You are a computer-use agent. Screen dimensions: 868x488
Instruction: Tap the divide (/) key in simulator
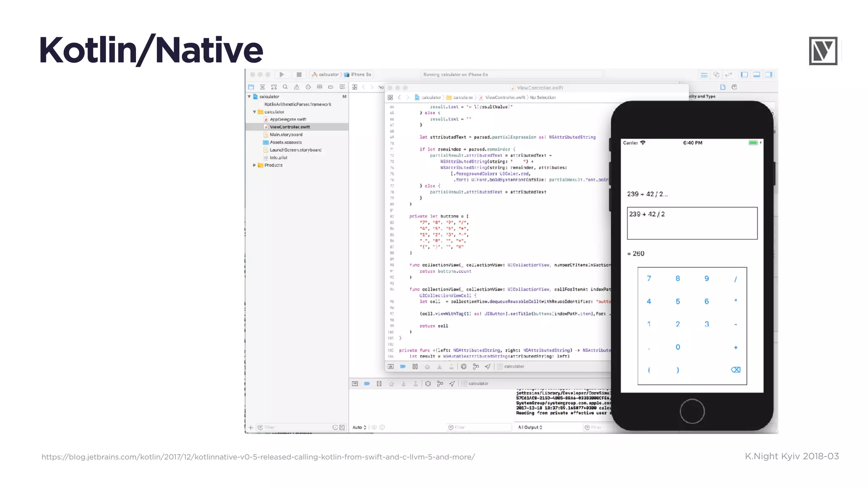click(735, 279)
